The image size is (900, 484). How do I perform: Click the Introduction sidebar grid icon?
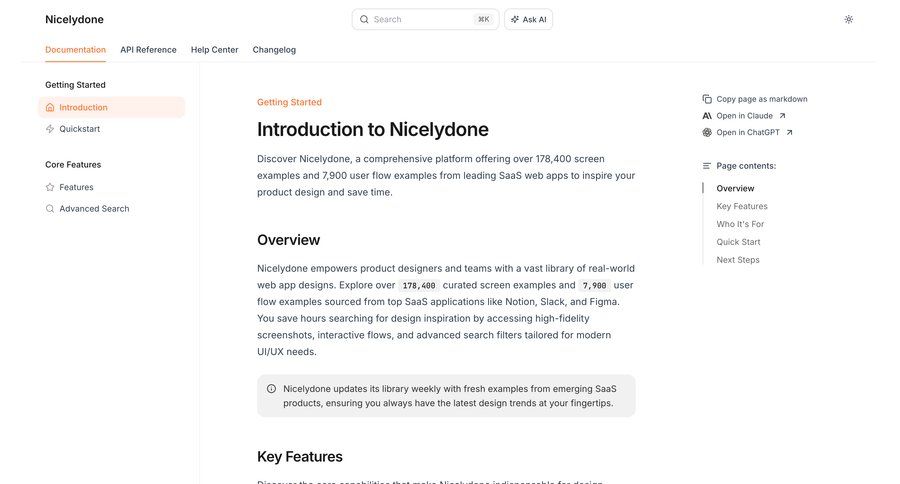(x=50, y=107)
